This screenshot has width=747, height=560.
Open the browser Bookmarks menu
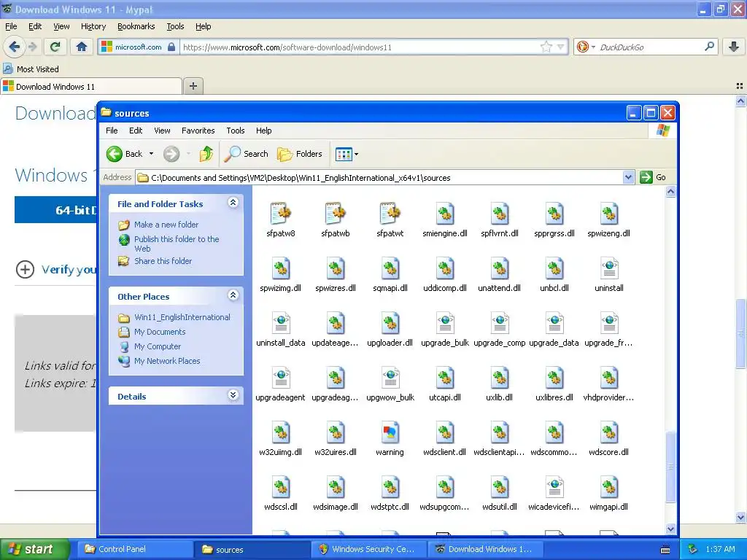tap(136, 26)
